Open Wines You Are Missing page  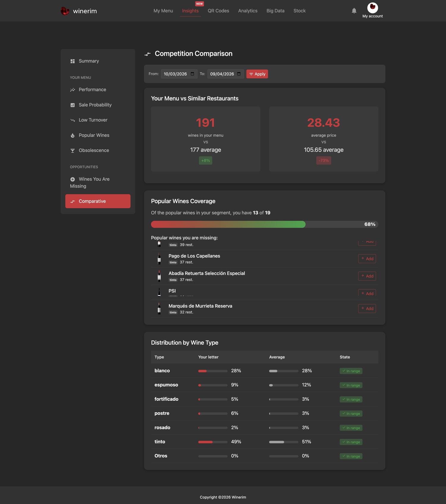[x=98, y=182]
